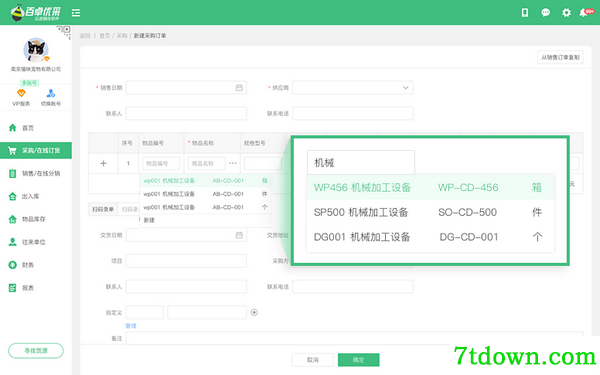The height and width of the screenshot is (375, 600).
Task: Select wp001 机械加工设备 row with unit 个
Action: [206, 207]
